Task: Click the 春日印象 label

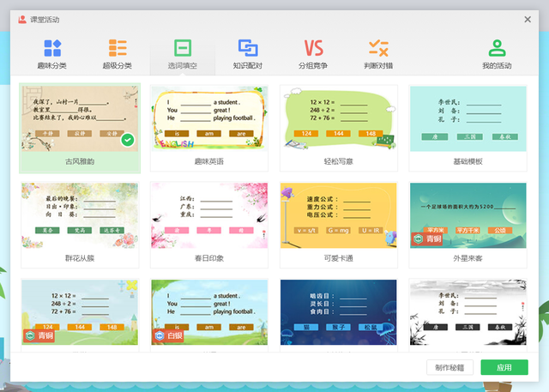Action: pos(209,258)
